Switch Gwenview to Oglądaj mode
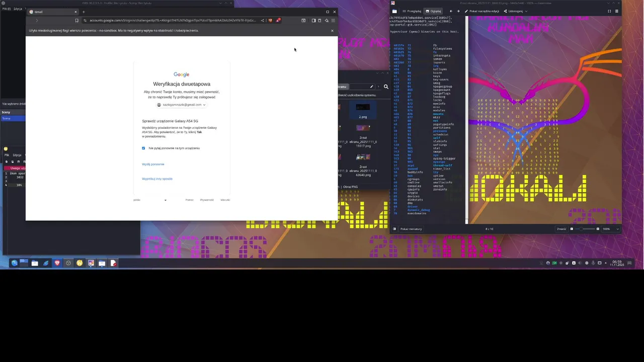Image resolution: width=644 pixels, height=362 pixels. pos(433,11)
